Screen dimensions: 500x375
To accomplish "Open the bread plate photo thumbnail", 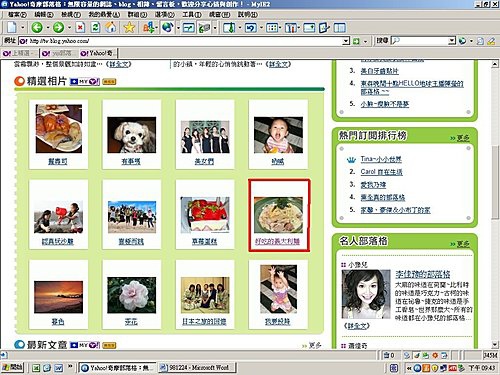I will [59, 129].
